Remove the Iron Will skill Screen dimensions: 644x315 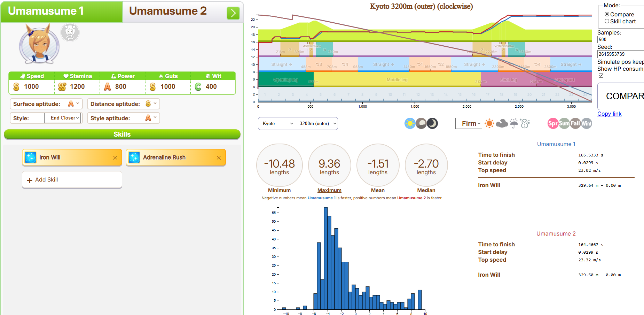tap(115, 158)
